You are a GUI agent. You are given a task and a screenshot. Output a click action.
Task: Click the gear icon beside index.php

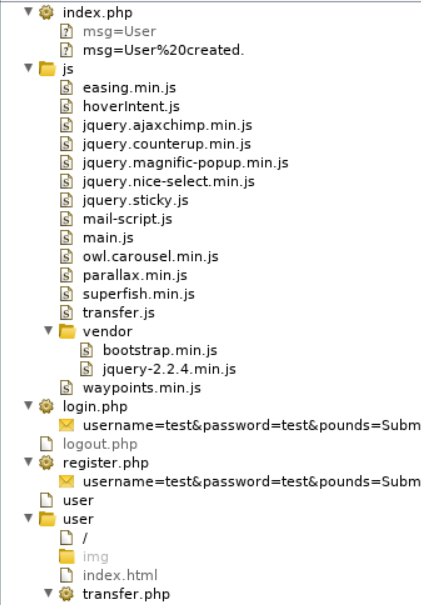46,12
